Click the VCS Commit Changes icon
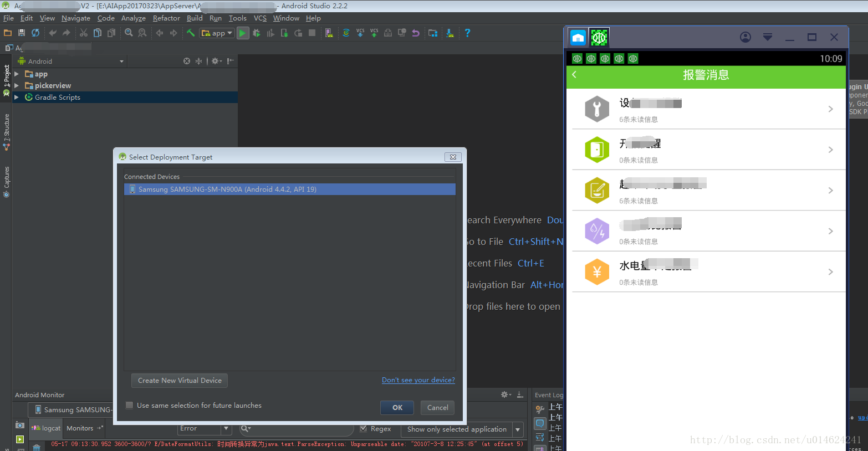Image resolution: width=868 pixels, height=451 pixels. [374, 33]
